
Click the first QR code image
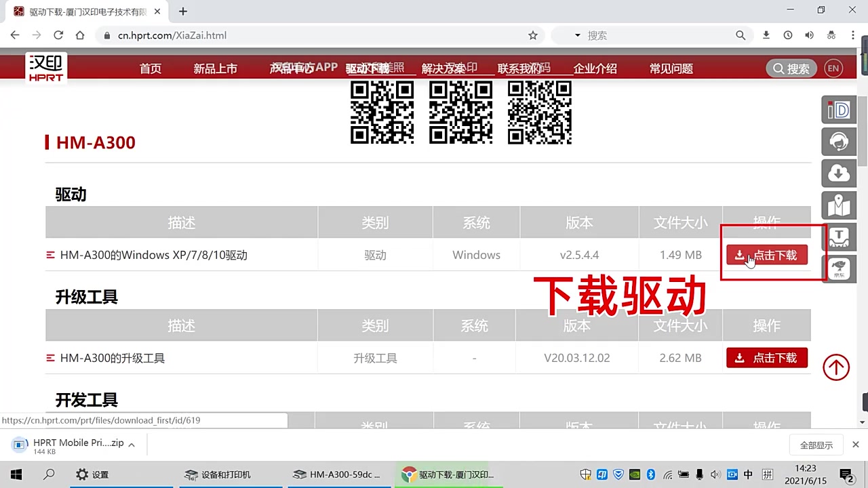coord(382,113)
